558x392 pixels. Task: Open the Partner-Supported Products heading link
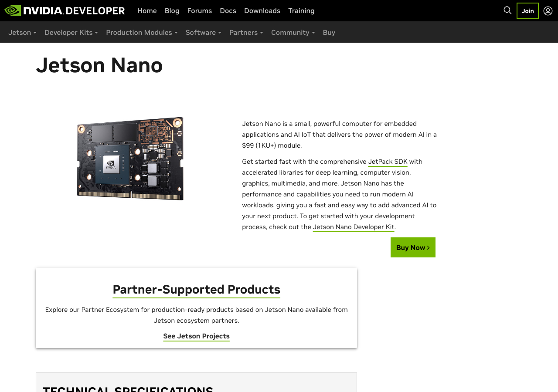(196, 290)
